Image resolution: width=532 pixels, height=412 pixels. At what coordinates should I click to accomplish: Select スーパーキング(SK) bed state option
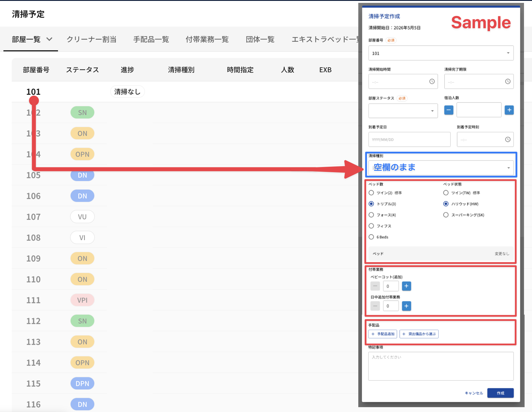(446, 215)
